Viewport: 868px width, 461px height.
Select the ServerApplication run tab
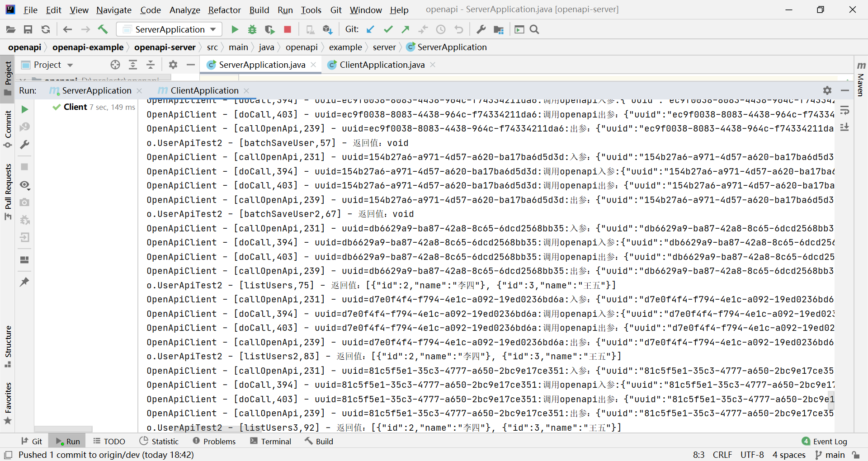96,90
